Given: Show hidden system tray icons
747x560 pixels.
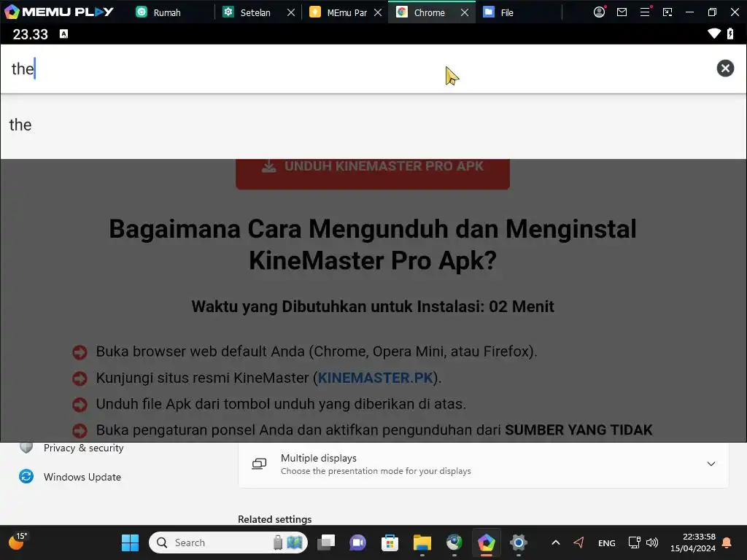Looking at the screenshot, I should [x=555, y=542].
